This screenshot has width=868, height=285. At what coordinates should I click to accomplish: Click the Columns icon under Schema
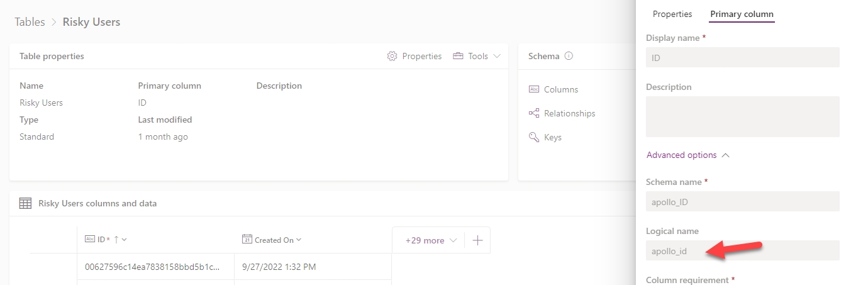(x=534, y=89)
